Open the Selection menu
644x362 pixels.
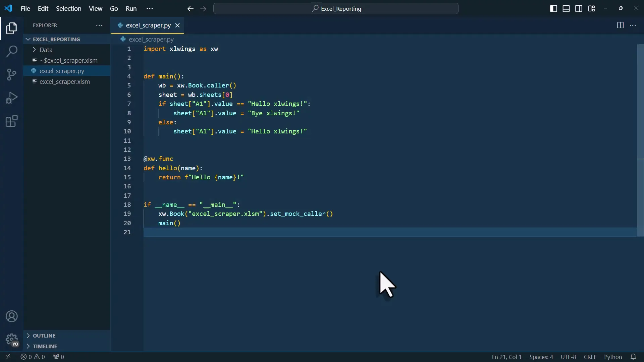[x=68, y=9]
